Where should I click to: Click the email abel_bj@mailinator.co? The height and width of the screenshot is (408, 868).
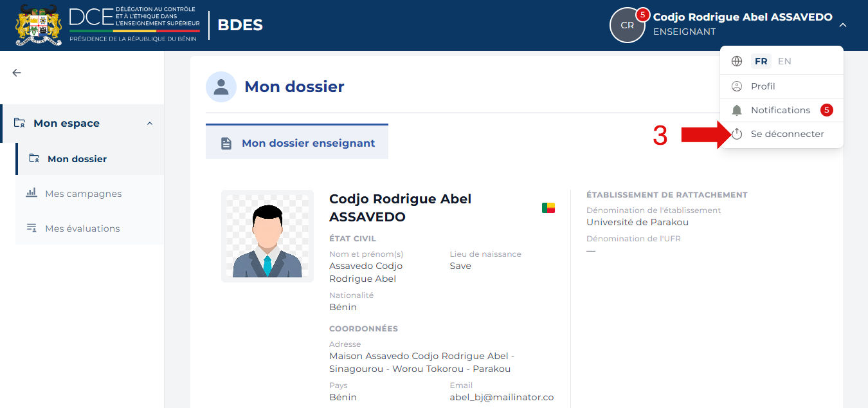point(502,397)
